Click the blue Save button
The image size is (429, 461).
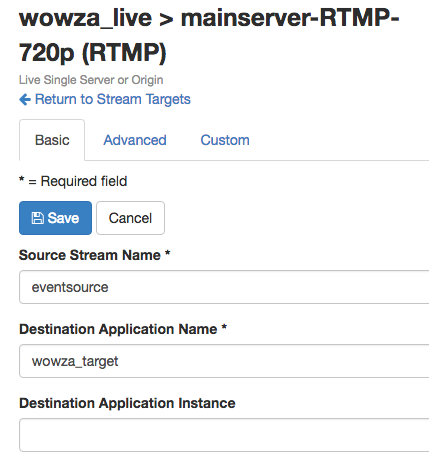point(55,218)
